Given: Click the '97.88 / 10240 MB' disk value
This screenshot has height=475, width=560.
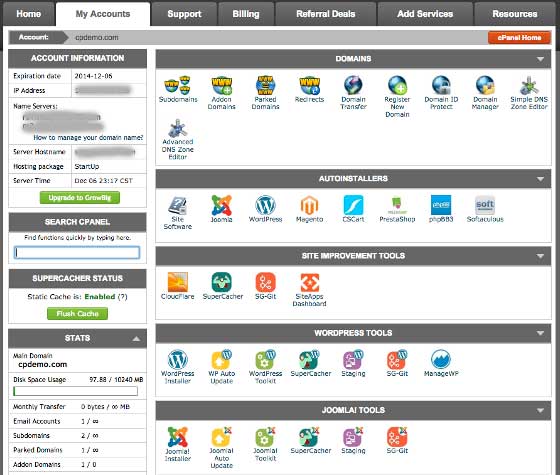Looking at the screenshot, I should [x=116, y=380].
